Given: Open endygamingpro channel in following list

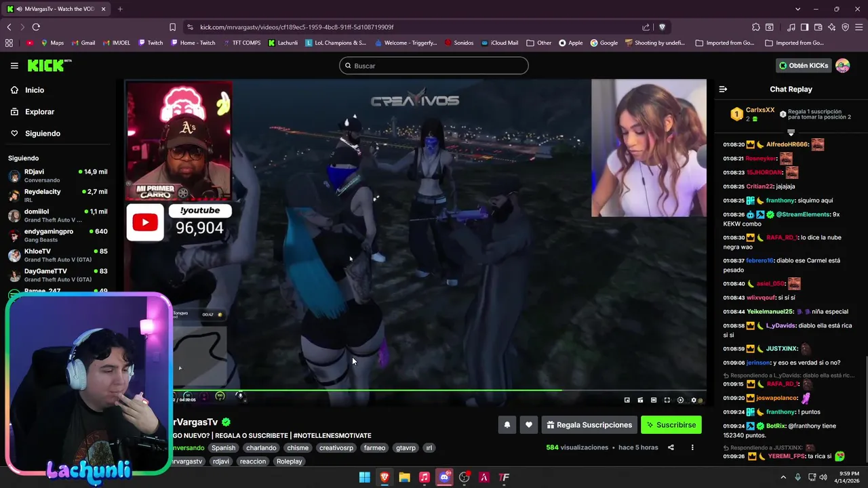Looking at the screenshot, I should pos(58,235).
